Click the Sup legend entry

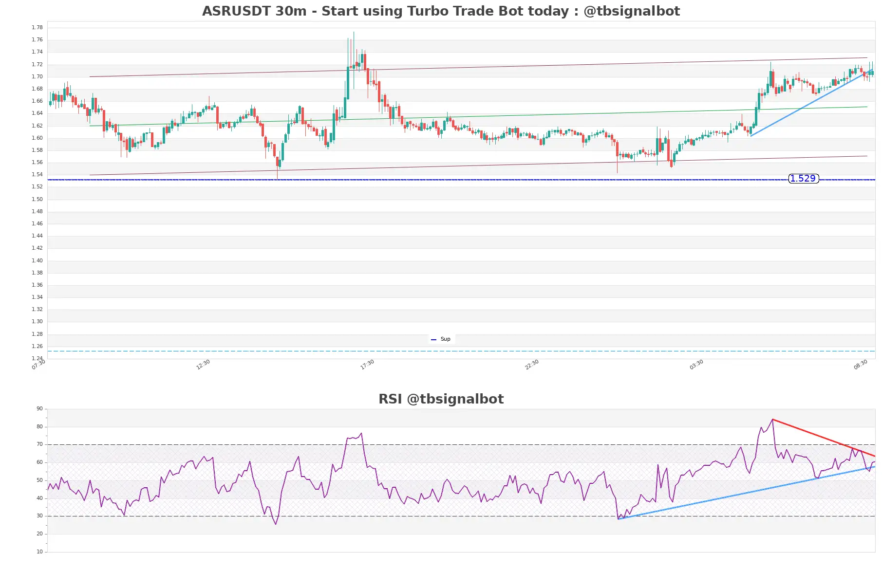coord(441,339)
